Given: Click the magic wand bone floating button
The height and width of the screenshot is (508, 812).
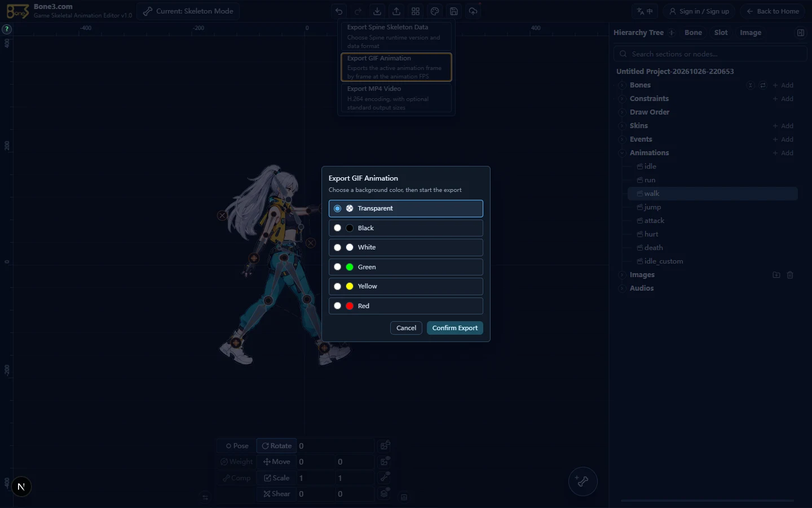Looking at the screenshot, I should pos(582,481).
